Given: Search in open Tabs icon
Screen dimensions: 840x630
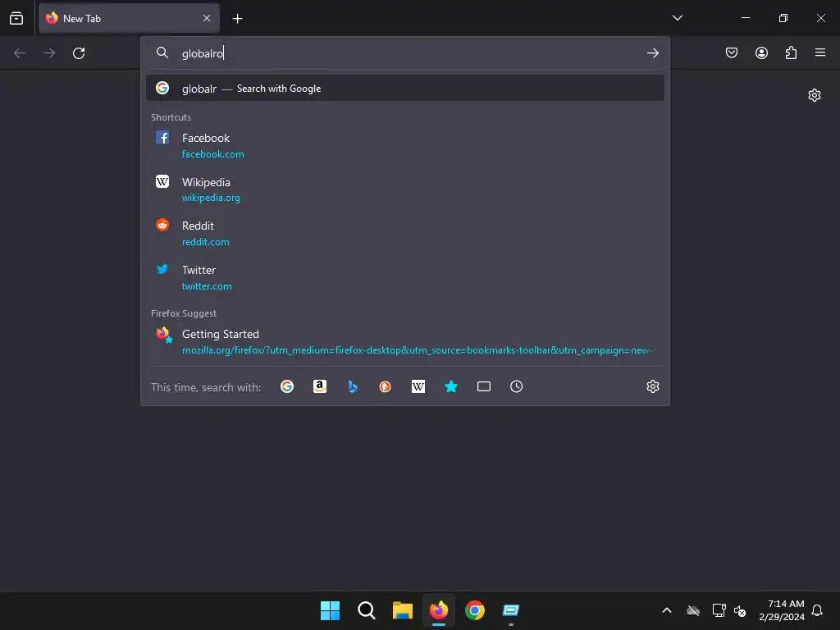Looking at the screenshot, I should pyautogui.click(x=484, y=386).
